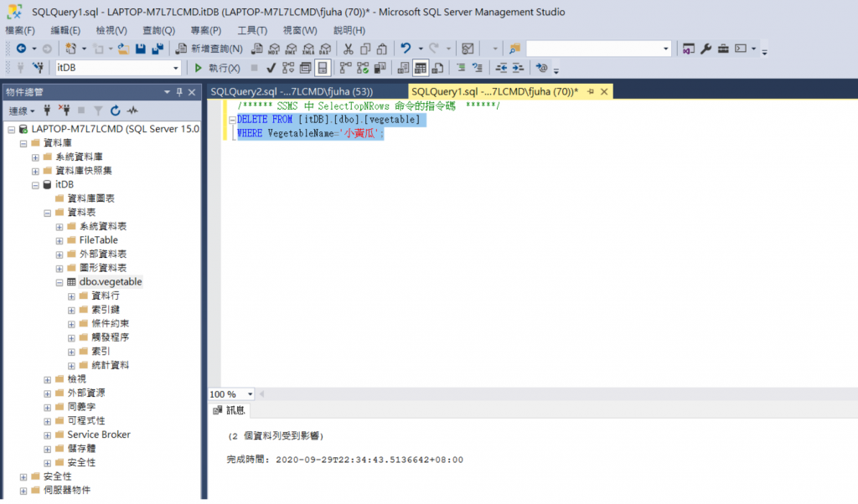Expand the FileTable folder node
This screenshot has height=504, width=858.
(x=59, y=241)
